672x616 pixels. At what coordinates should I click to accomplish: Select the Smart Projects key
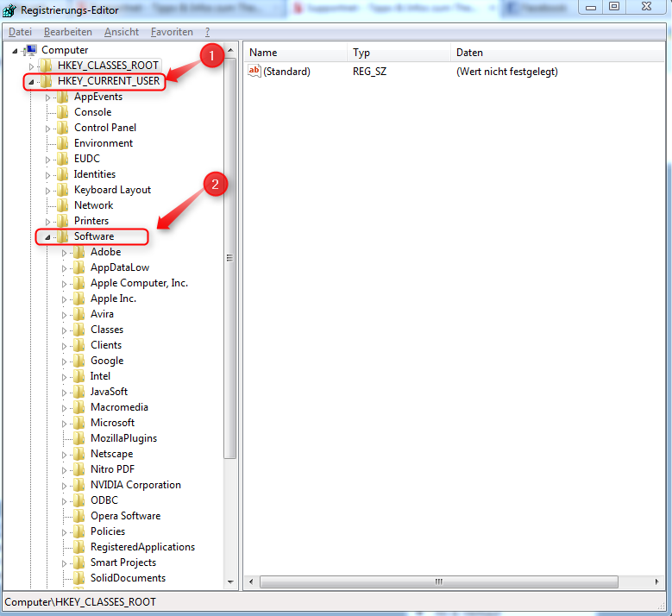pos(123,563)
